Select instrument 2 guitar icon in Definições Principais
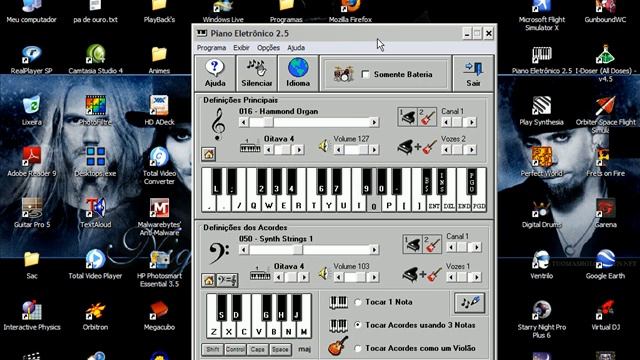Viewport: 640px width, 360px height. click(427, 117)
